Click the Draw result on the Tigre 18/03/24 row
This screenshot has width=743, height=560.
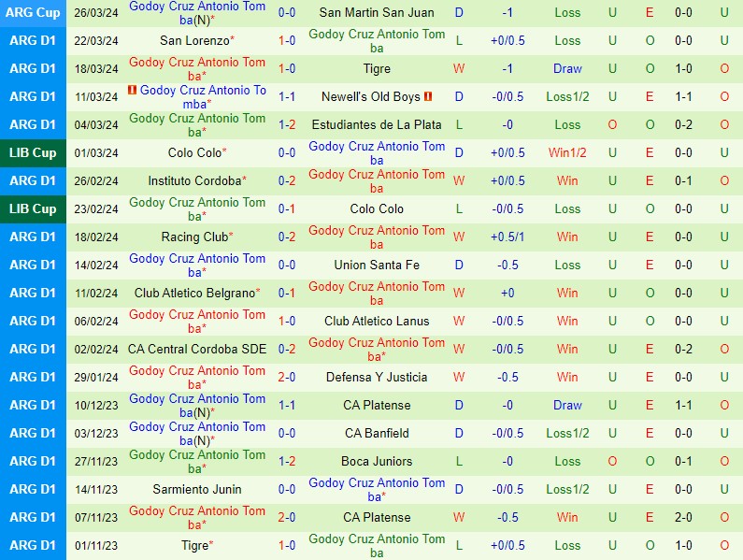pyautogui.click(x=567, y=68)
